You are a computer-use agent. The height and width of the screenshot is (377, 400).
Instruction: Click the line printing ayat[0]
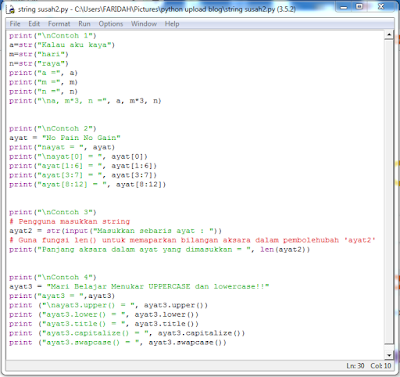(78, 157)
